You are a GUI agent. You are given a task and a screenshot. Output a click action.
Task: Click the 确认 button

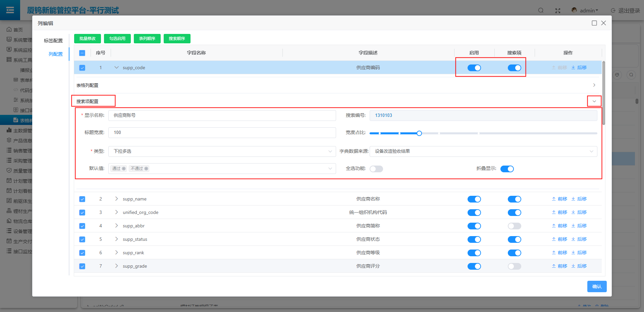pos(597,286)
